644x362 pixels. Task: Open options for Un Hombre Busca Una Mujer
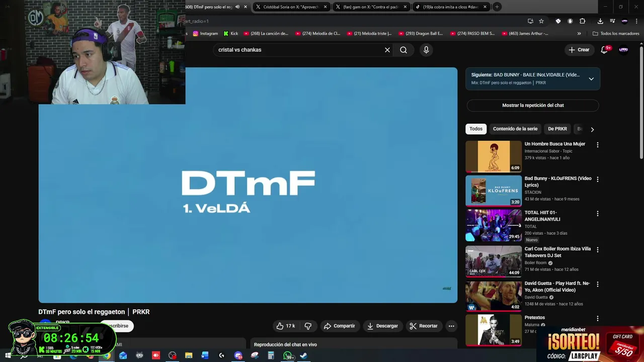tap(598, 145)
